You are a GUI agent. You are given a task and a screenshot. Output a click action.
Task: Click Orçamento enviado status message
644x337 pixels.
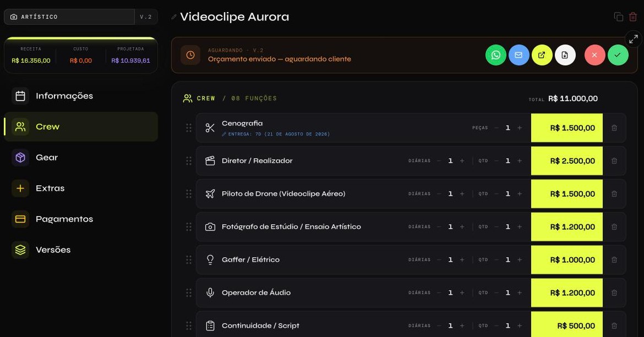279,59
